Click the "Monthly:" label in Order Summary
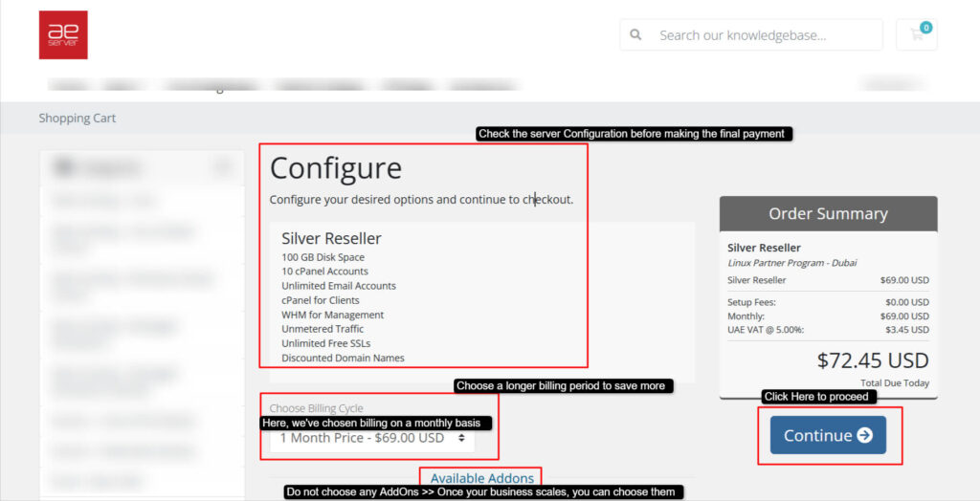 (x=746, y=316)
